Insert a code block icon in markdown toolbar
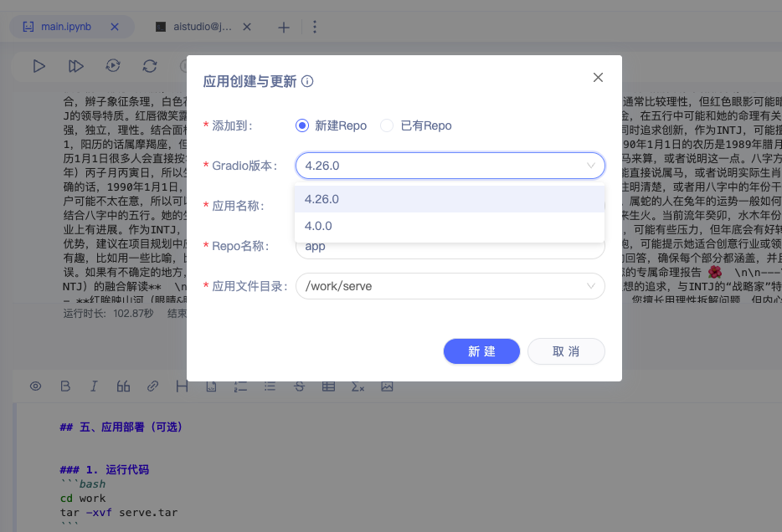782x532 pixels. click(212, 386)
